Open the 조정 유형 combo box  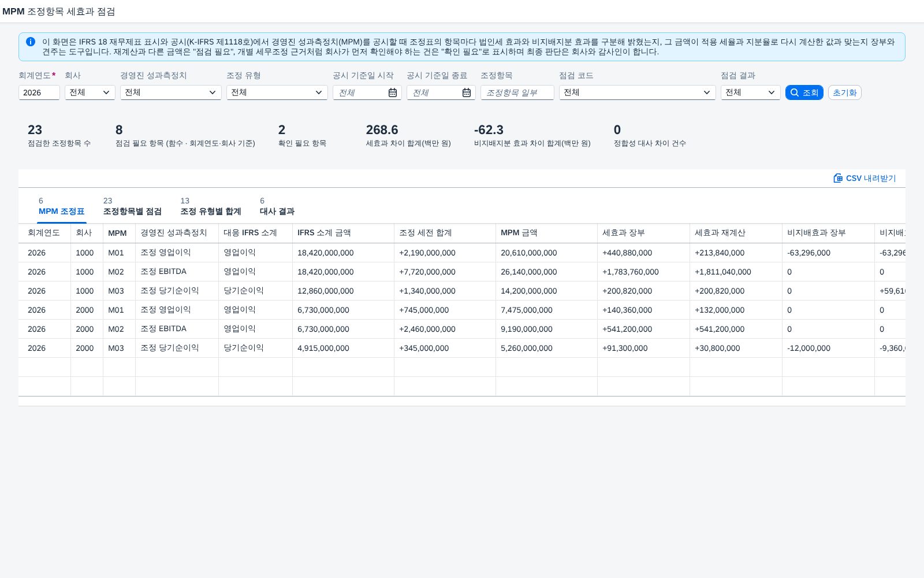[x=277, y=92]
